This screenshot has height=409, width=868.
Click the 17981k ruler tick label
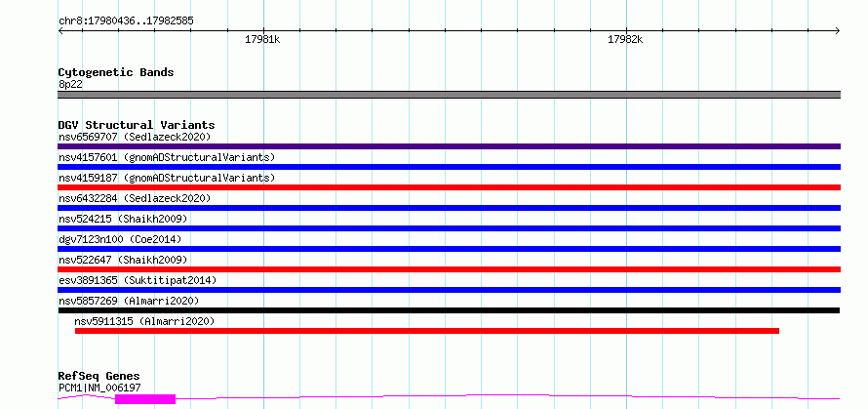click(x=262, y=39)
